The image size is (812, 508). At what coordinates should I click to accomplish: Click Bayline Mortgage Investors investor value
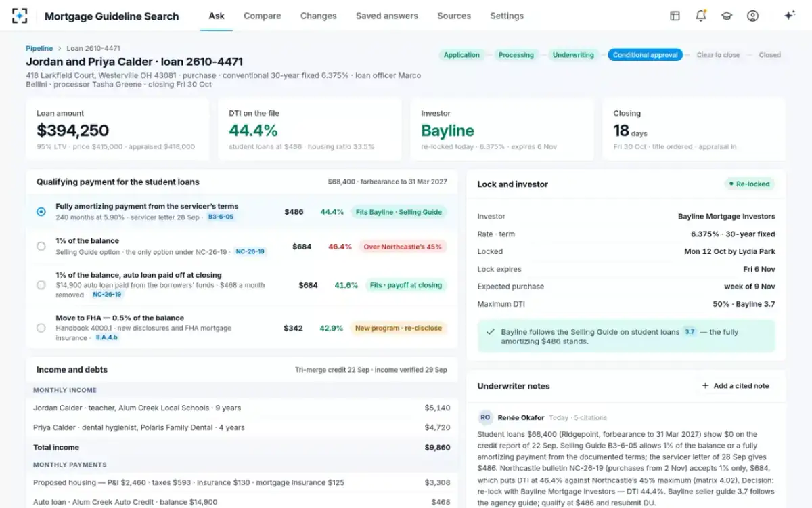tap(727, 217)
